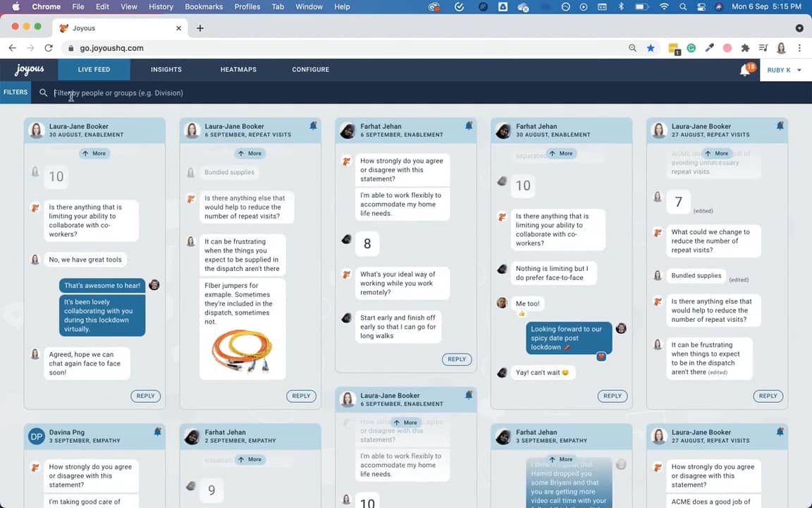Toggle bell on Farhat Jehan 6 September Enablement card
812x508 pixels.
(x=469, y=126)
